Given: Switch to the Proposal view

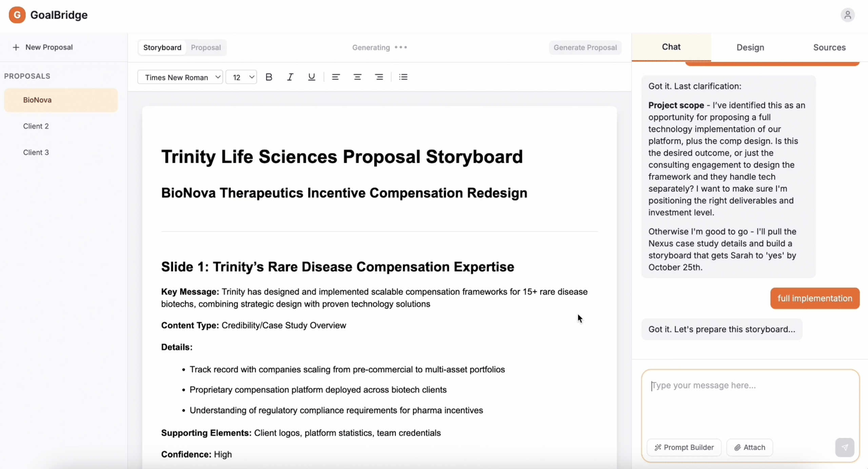Looking at the screenshot, I should pos(206,47).
